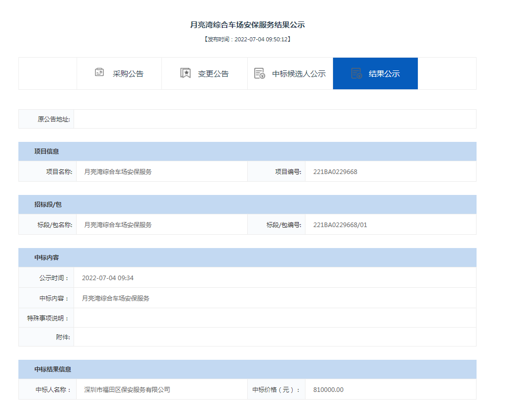Select the 中标内容 row value text
This screenshot has height=420, width=521.
point(115,298)
